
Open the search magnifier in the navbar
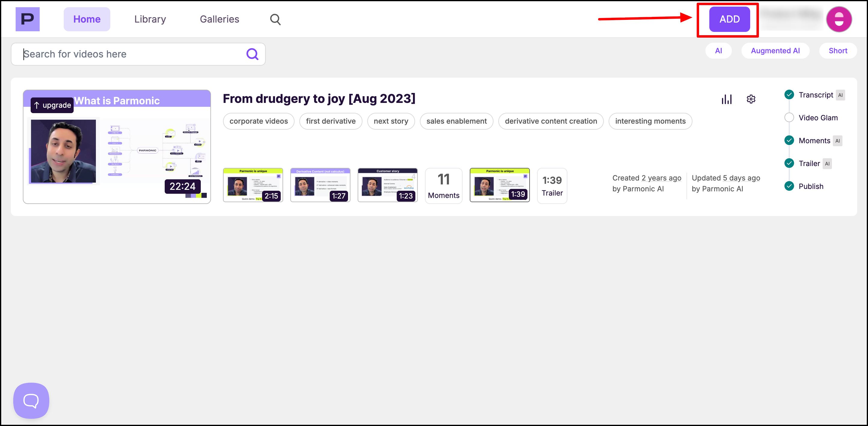(x=275, y=19)
